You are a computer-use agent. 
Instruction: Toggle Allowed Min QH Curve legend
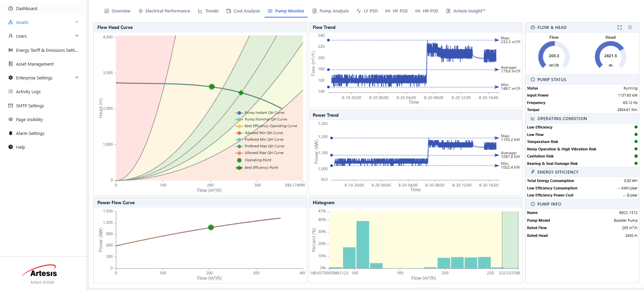click(259, 133)
